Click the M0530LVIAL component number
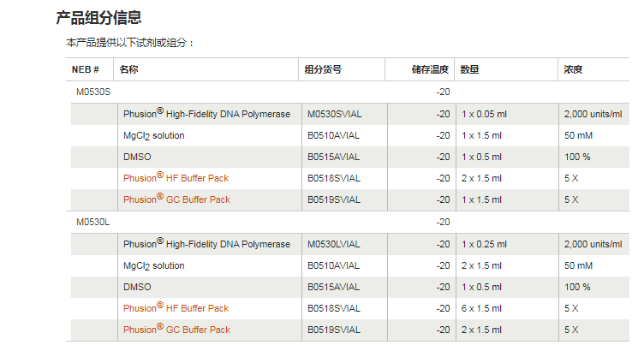644x345 pixels. click(333, 244)
